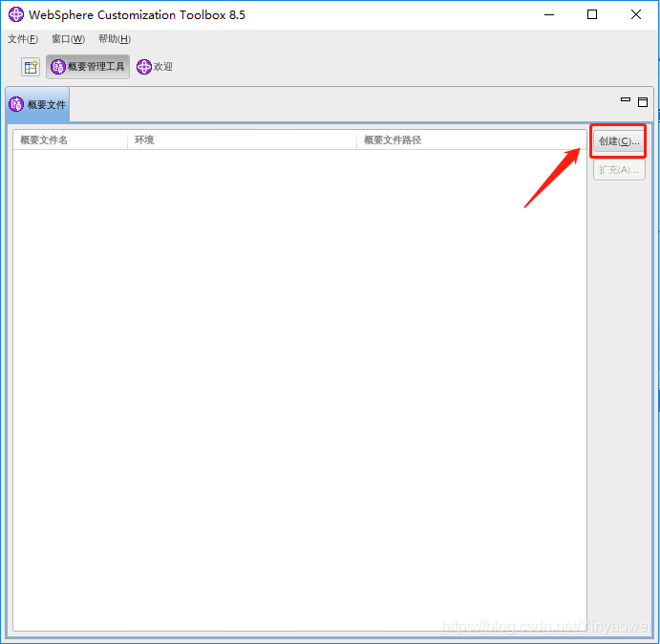Viewport: 660px width, 644px height.
Task: Click the disabled 扩充(A)... button
Action: (619, 170)
